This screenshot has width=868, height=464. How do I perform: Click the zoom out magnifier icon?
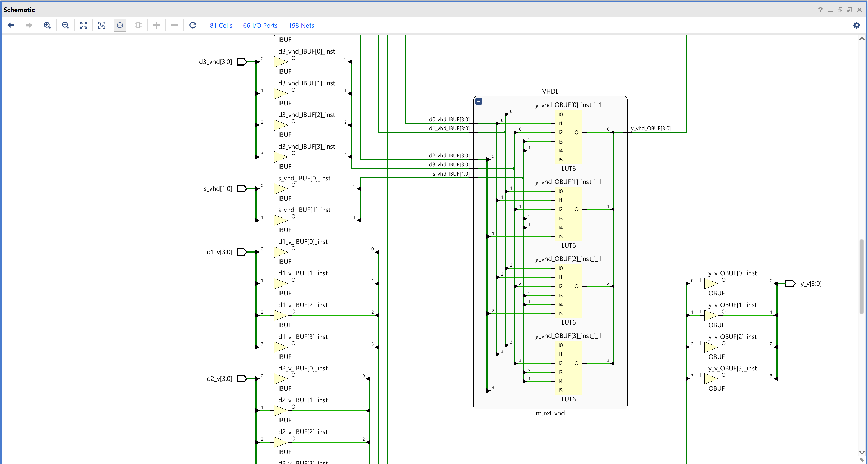[x=65, y=25]
